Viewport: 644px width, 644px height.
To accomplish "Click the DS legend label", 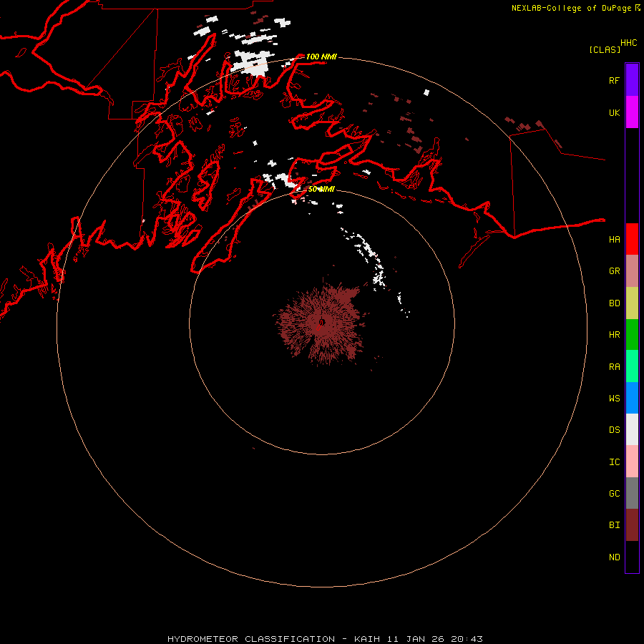I will click(x=614, y=430).
